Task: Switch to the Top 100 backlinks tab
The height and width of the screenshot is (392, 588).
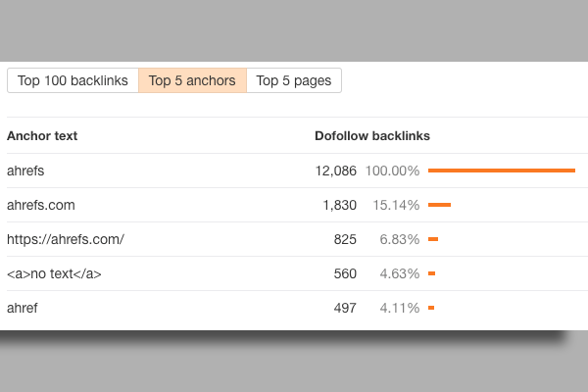Action: (73, 80)
